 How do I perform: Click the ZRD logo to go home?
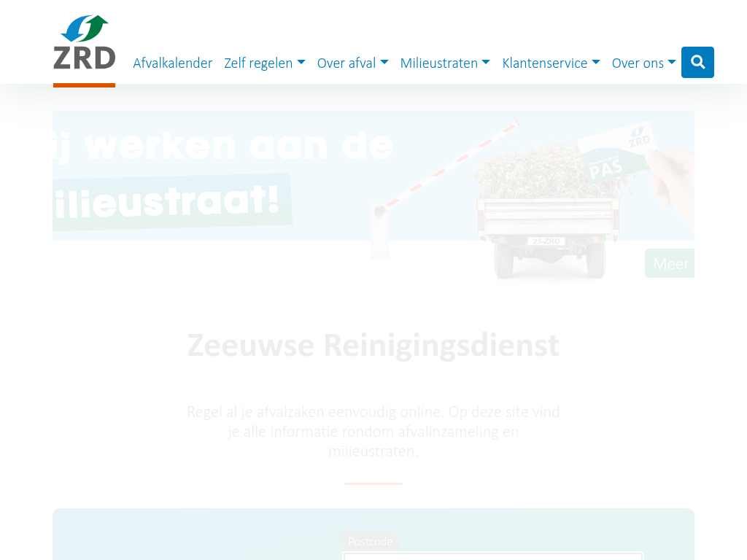point(84,44)
